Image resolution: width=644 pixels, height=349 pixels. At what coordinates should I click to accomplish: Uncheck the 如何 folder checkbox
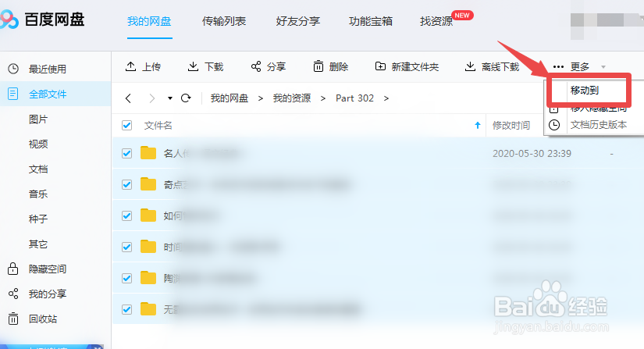click(127, 216)
